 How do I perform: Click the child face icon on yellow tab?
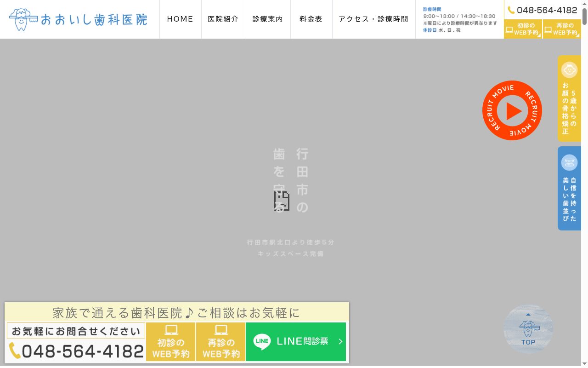click(x=570, y=70)
